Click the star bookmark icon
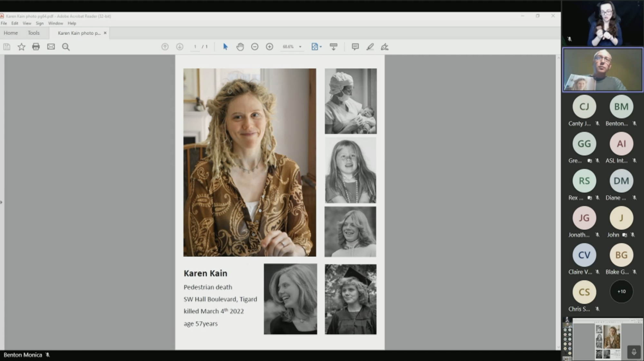 click(x=21, y=47)
